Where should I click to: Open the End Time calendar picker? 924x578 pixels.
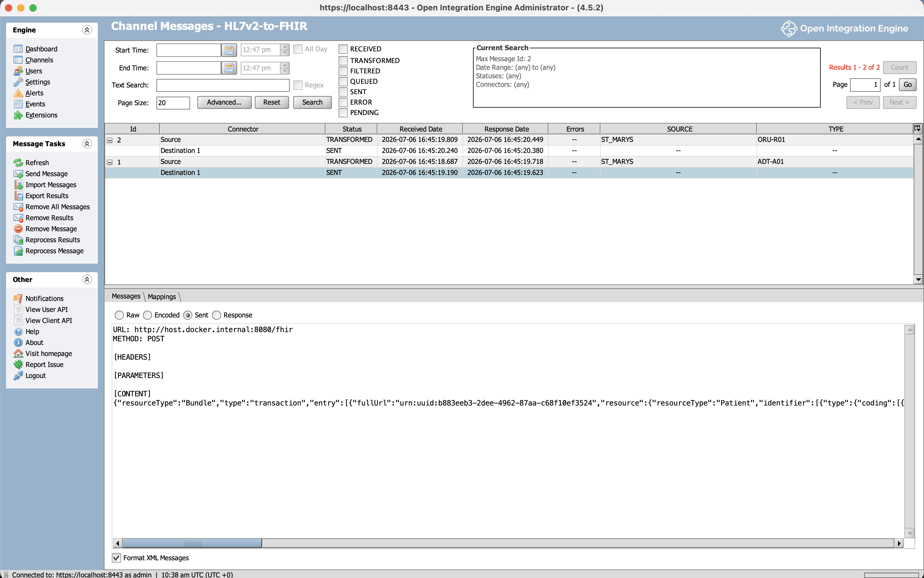point(229,68)
